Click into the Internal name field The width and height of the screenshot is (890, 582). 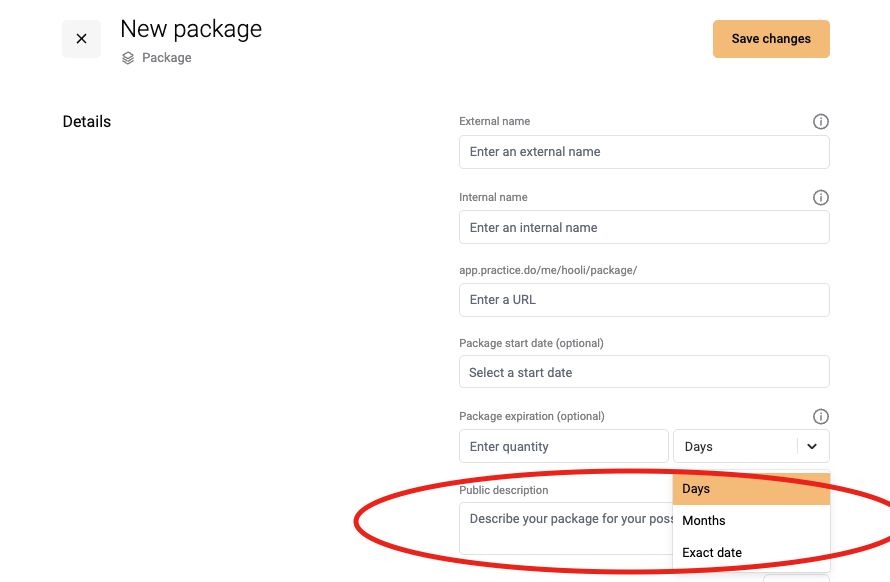[644, 227]
